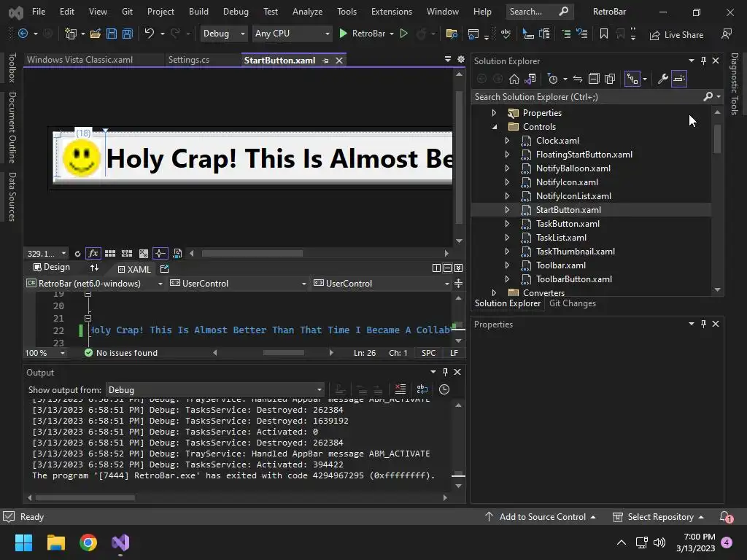The image size is (747, 560).
Task: Click the Search Solution Explorer field
Action: coord(586,97)
